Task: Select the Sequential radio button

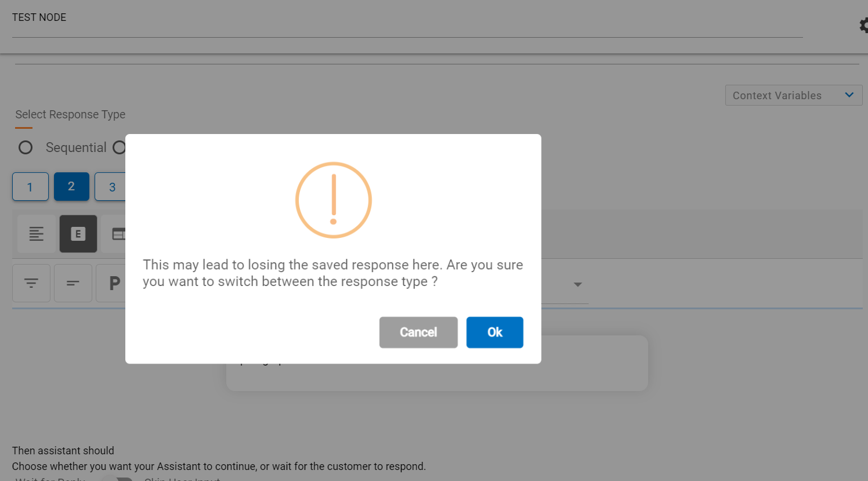Action: (26, 147)
